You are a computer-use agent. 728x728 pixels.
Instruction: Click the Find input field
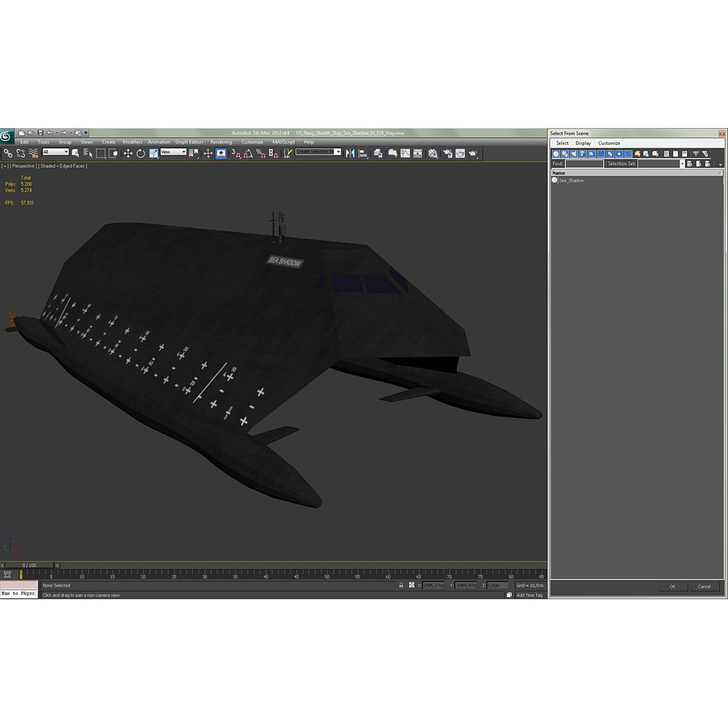584,163
